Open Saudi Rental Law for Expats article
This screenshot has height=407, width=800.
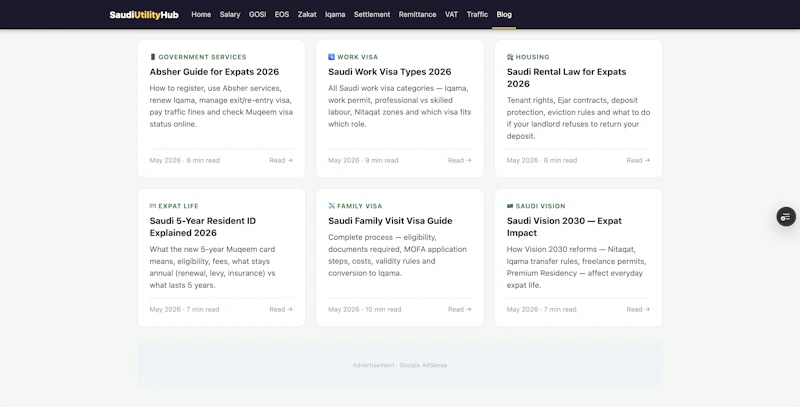click(x=566, y=78)
